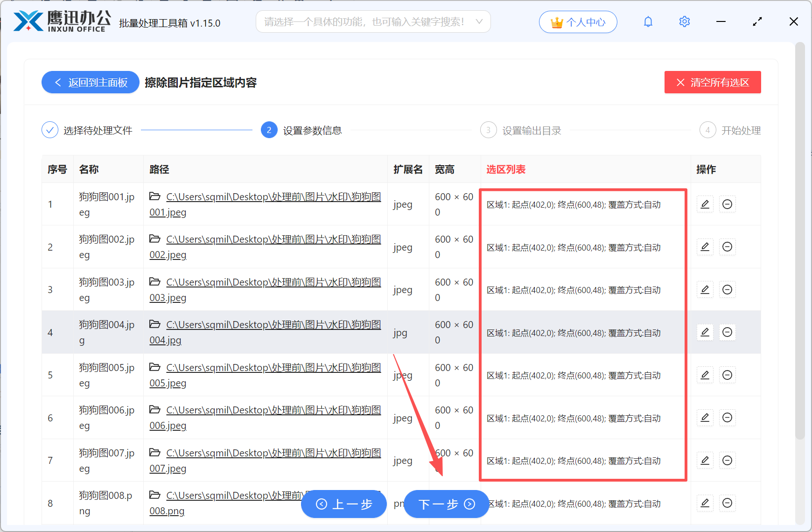This screenshot has height=532, width=812.
Task: Click the fullscreen expand icon
Action: pyautogui.click(x=757, y=21)
